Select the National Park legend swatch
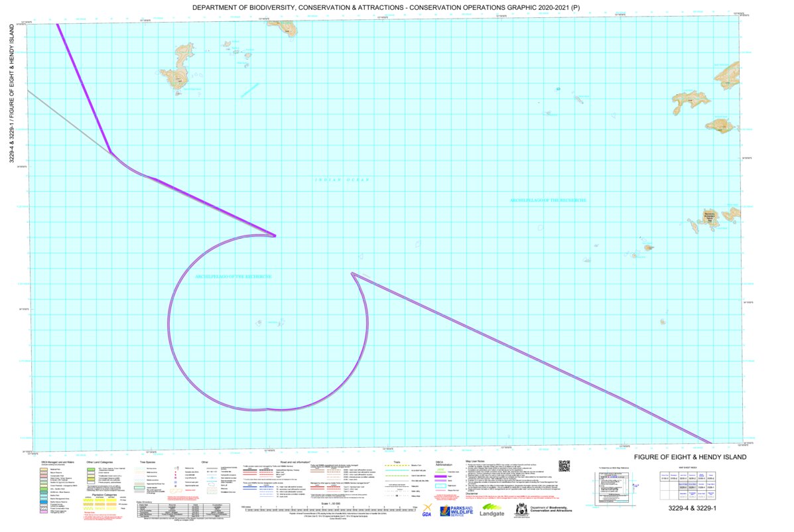Screen dimensions: 794x532 point(43,470)
